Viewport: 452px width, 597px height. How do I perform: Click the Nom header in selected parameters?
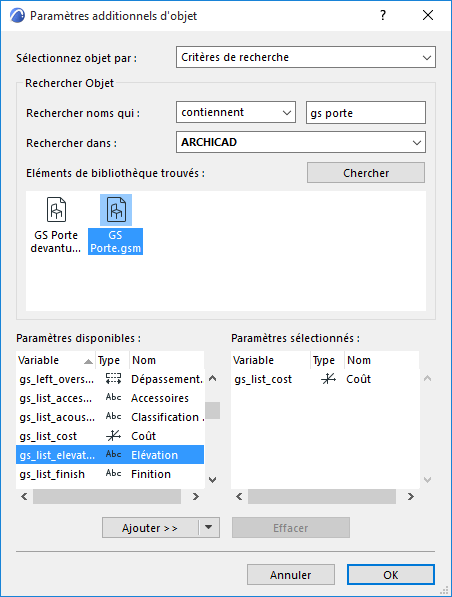tap(382, 360)
